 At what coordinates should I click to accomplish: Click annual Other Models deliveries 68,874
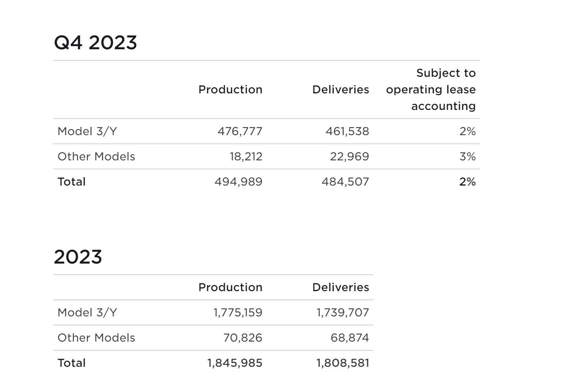coord(349,338)
